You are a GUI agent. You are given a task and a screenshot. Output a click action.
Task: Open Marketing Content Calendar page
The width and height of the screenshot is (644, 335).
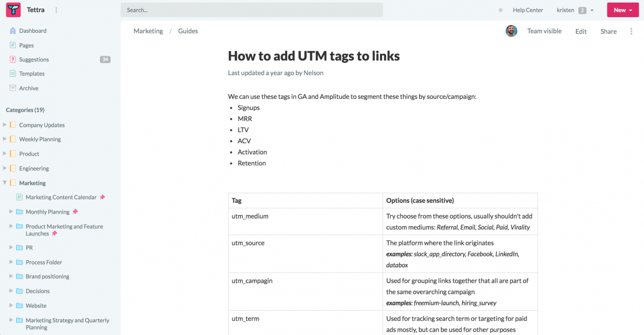[61, 197]
